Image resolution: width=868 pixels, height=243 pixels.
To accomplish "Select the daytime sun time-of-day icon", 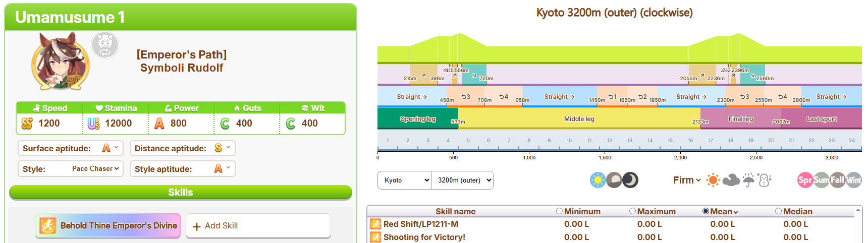I will pyautogui.click(x=598, y=180).
